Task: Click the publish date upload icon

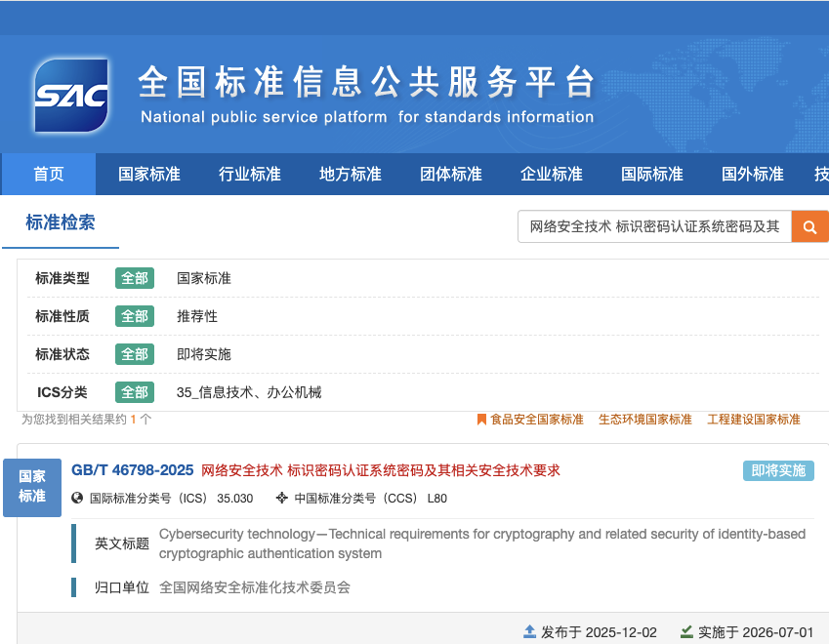Action: click(x=529, y=631)
